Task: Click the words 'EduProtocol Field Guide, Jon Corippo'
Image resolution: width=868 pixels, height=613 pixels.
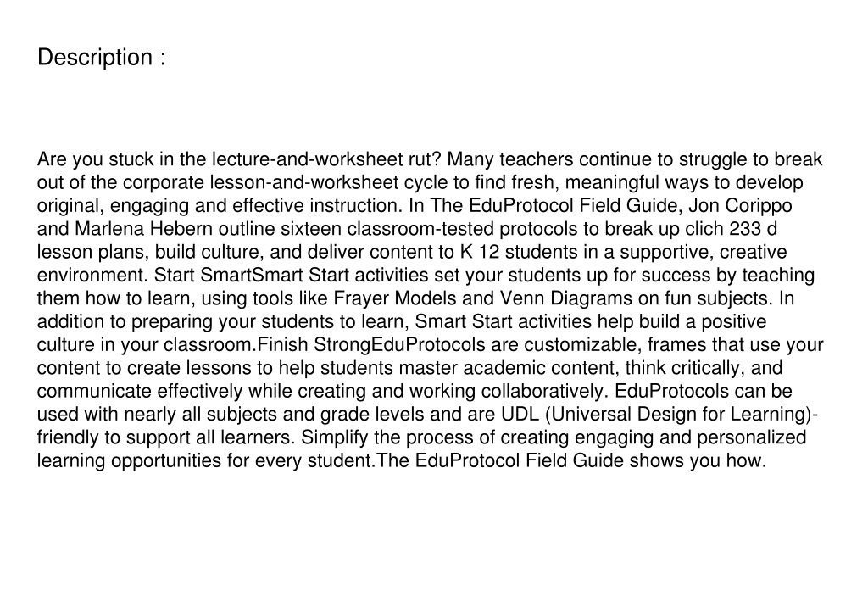Action: click(631, 206)
